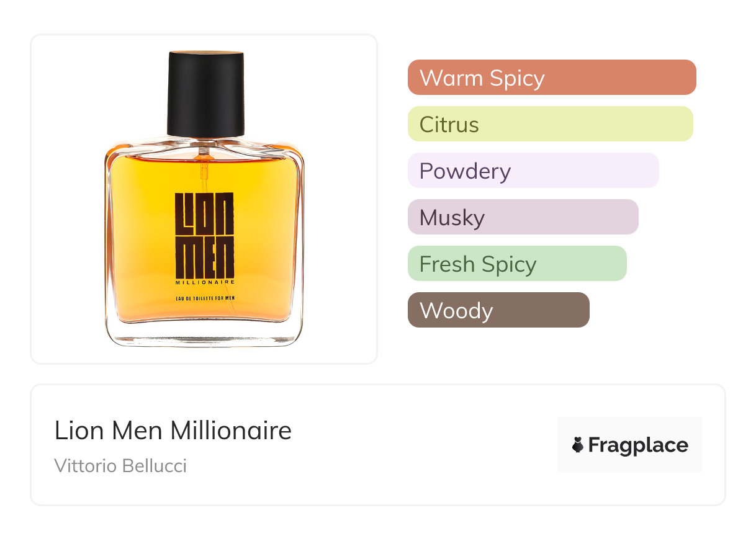Choose the brown Woody accord bar

click(498, 310)
